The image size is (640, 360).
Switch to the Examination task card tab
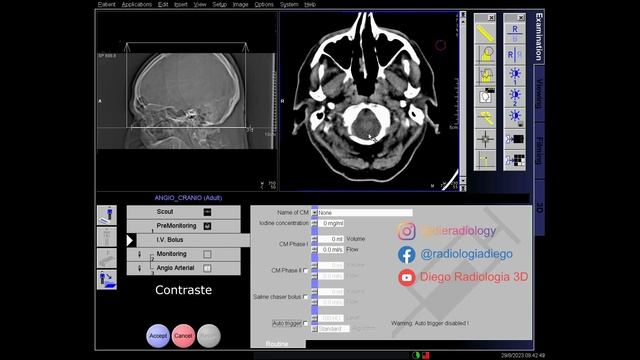click(539, 37)
